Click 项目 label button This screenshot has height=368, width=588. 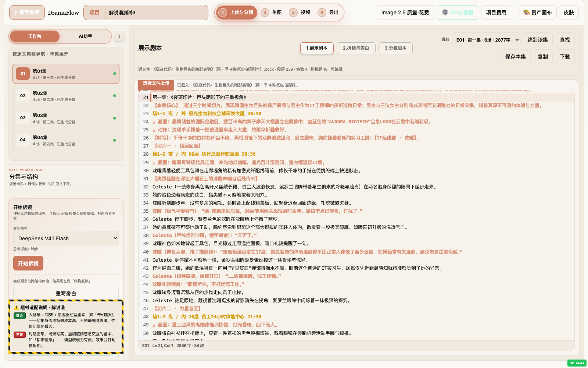(x=94, y=13)
